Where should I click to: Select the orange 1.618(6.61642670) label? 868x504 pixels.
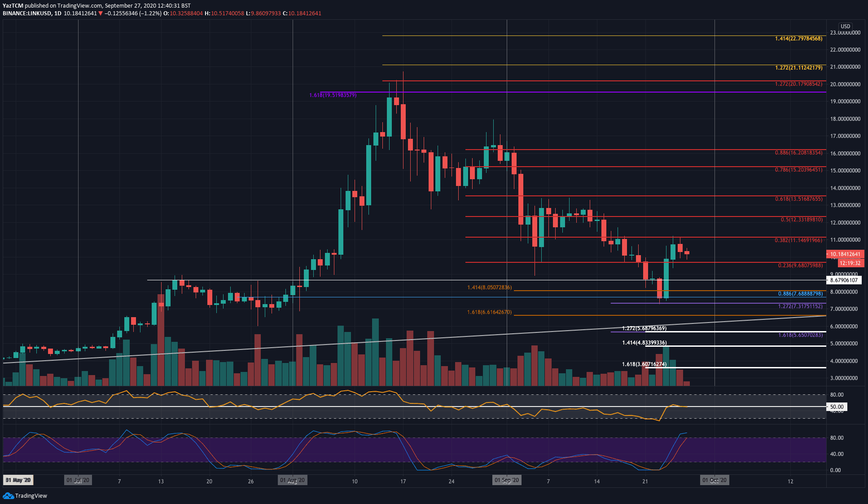(489, 312)
